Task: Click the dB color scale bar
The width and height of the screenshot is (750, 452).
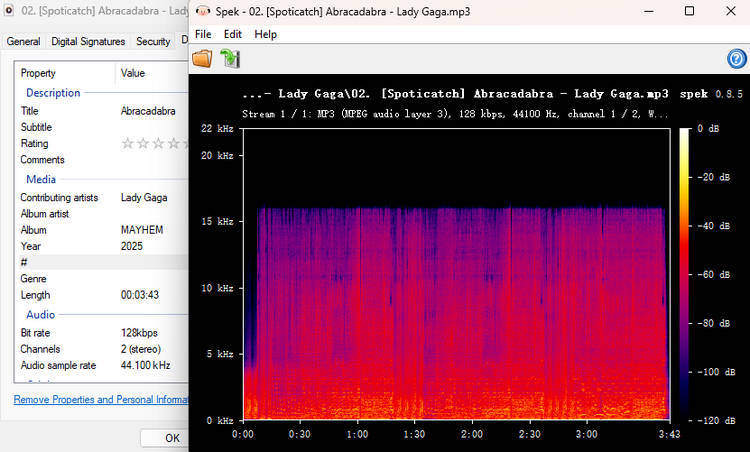Action: click(x=685, y=274)
